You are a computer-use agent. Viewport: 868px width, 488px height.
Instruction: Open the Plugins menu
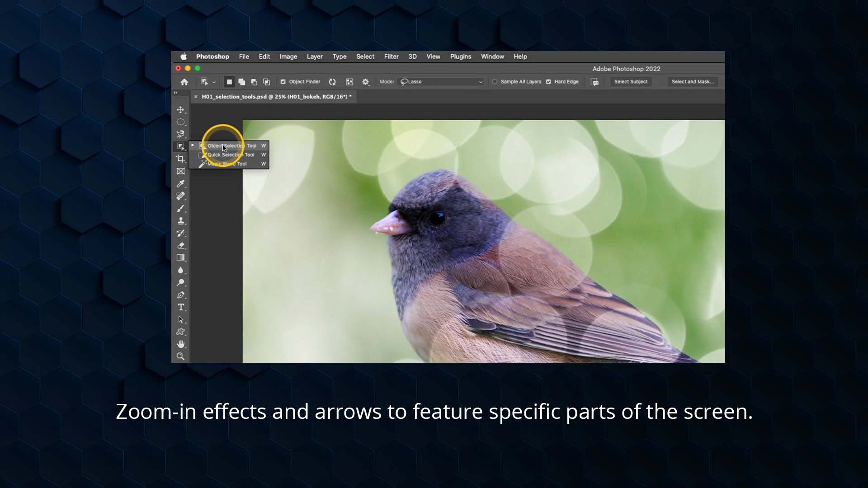(461, 56)
